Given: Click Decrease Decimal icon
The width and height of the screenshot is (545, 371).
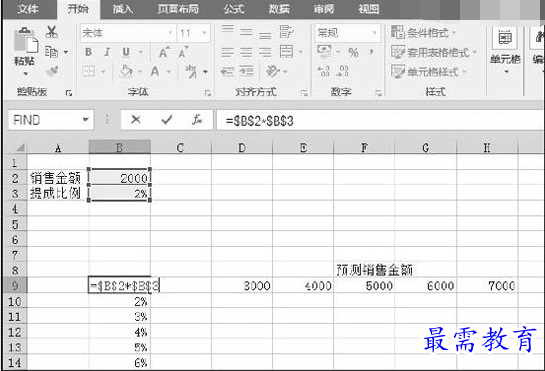Looking at the screenshot, I should tap(343, 72).
